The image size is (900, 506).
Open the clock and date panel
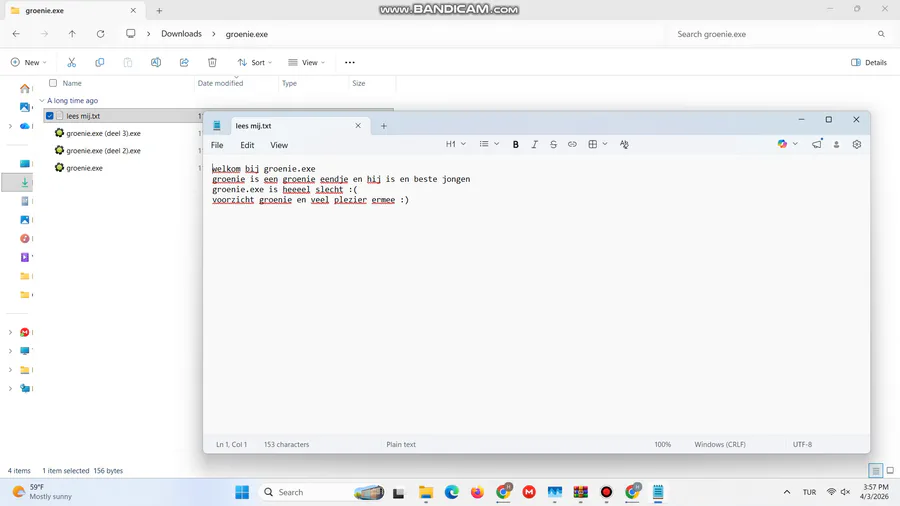pyautogui.click(x=875, y=492)
